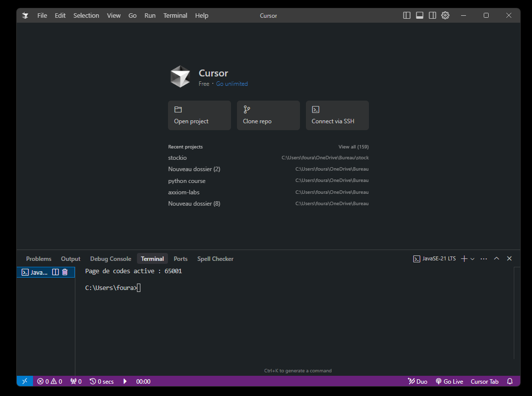Click the Duo status bar item
The width and height of the screenshot is (532, 396).
point(418,381)
